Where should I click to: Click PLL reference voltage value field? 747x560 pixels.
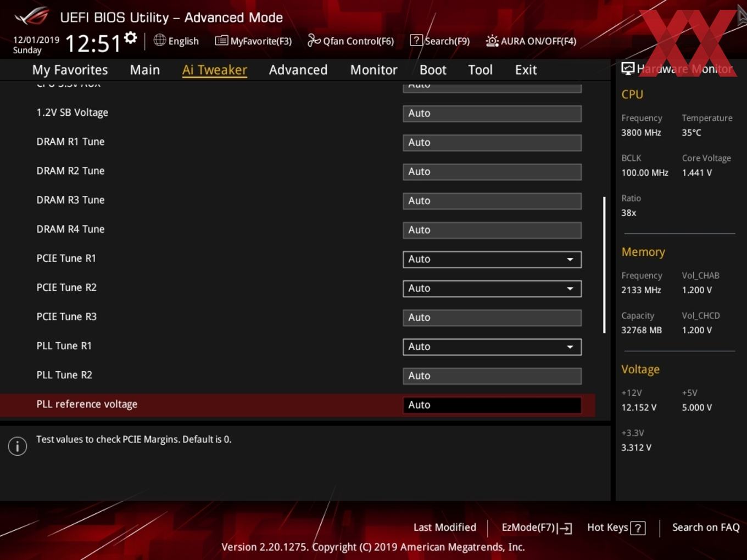492,405
